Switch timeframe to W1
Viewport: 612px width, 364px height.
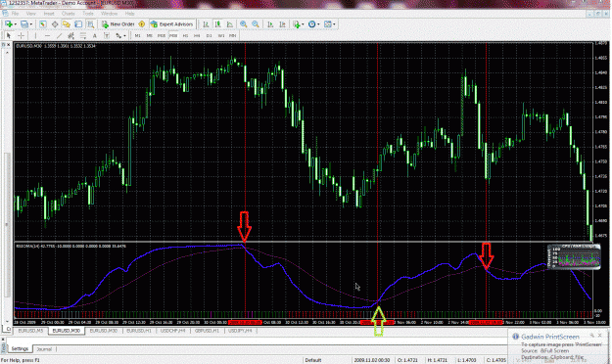pos(221,36)
